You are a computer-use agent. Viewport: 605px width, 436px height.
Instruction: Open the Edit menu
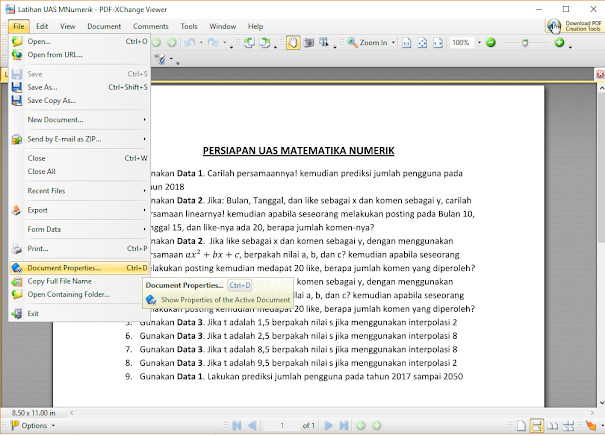[42, 26]
